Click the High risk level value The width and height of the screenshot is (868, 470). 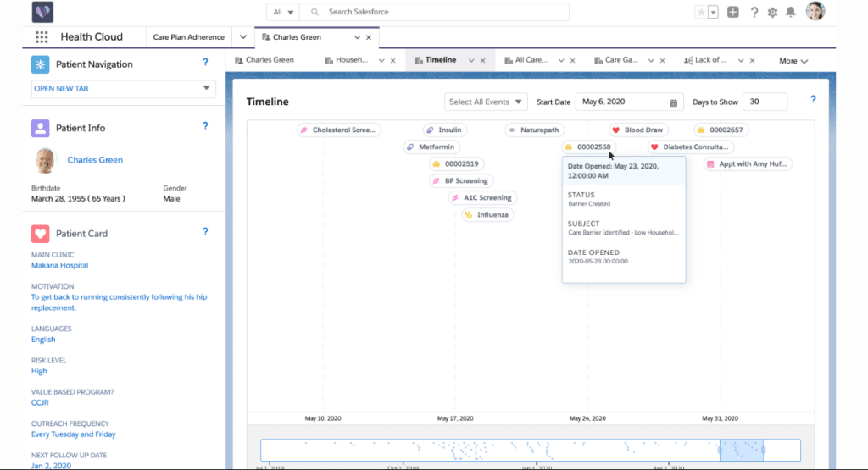click(39, 371)
